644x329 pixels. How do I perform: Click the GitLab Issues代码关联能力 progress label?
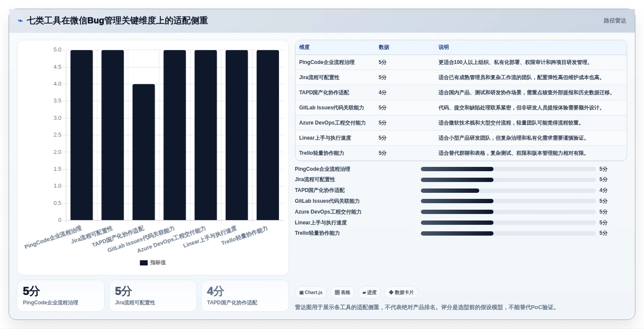[327, 201]
